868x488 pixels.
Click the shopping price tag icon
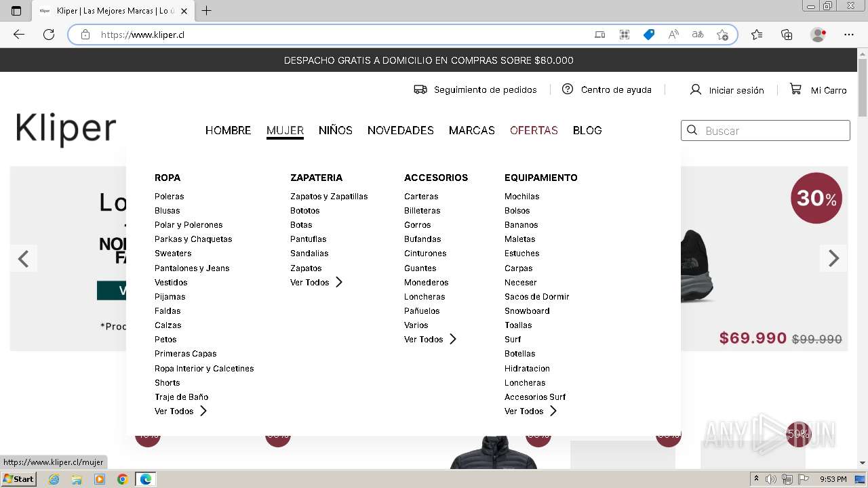(649, 35)
